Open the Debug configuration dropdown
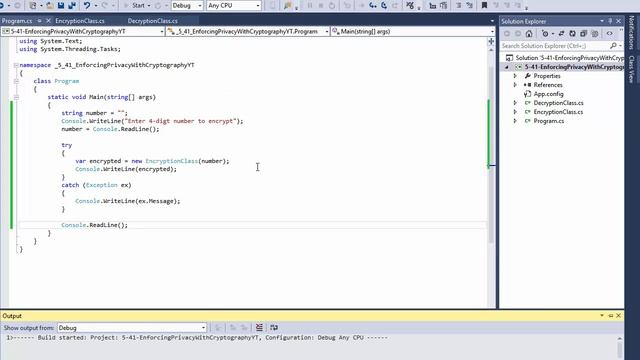 pyautogui.click(x=187, y=5)
